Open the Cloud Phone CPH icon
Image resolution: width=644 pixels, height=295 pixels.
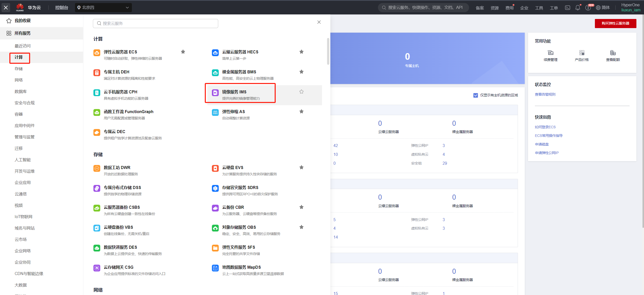(x=97, y=93)
